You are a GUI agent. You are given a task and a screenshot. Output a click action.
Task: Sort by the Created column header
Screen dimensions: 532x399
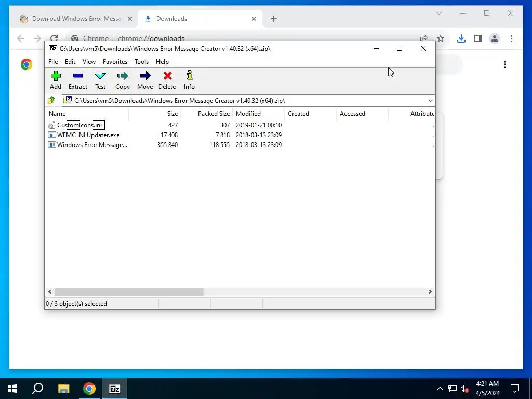tap(311, 114)
